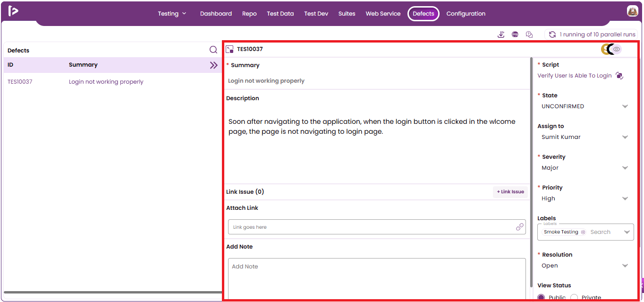Click the download client icon
The height and width of the screenshot is (302, 644).
501,35
